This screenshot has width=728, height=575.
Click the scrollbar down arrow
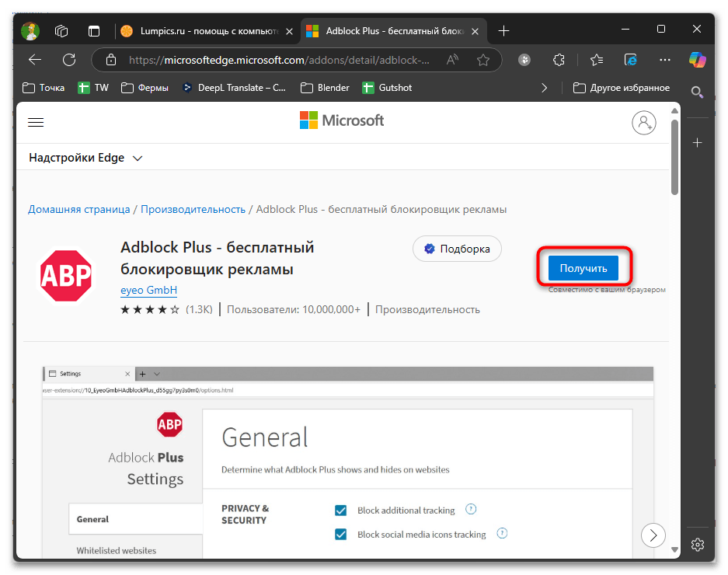pos(674,550)
